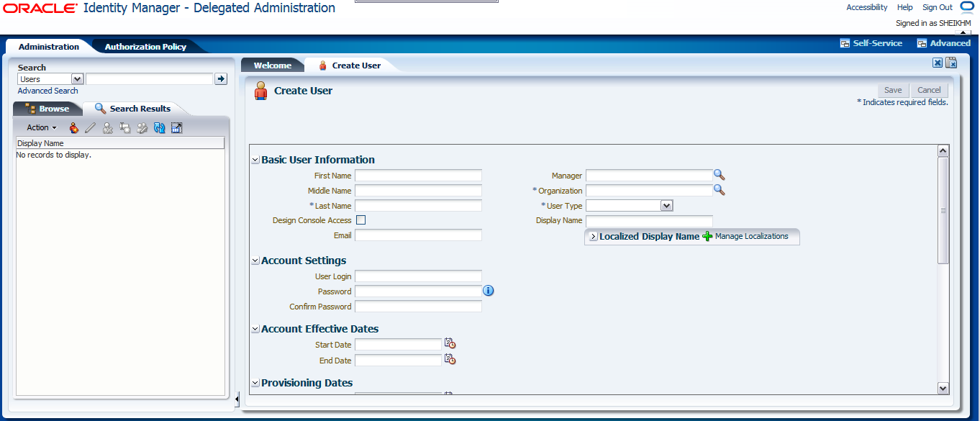Click the create-from-template icon beside Delete User
Screen dimensions: 980x421
(125, 128)
